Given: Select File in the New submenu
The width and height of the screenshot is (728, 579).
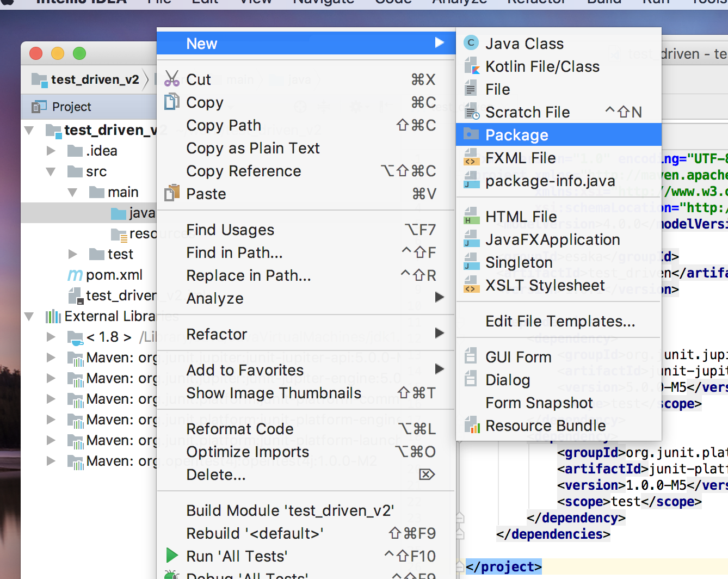Looking at the screenshot, I should coord(559,89).
